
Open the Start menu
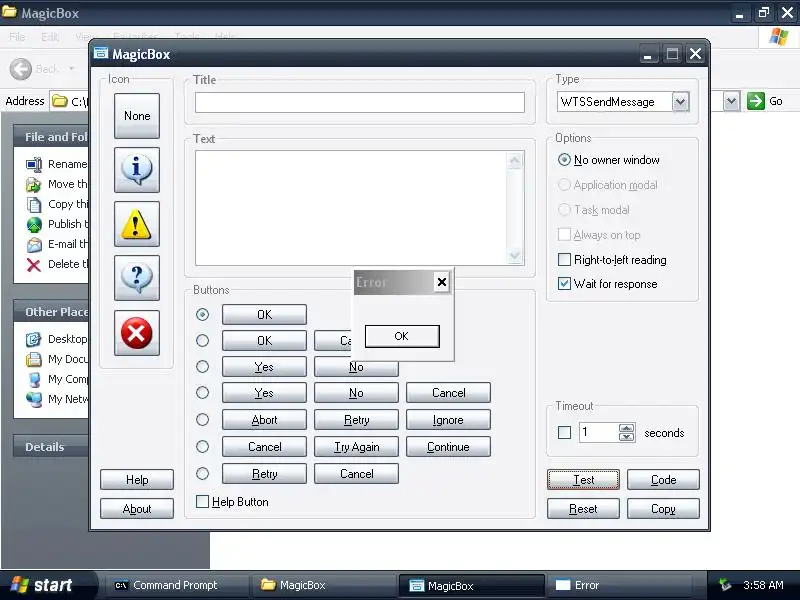tap(47, 585)
